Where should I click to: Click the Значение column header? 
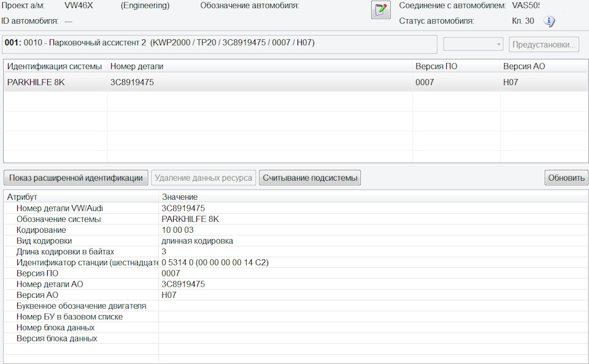(374, 197)
